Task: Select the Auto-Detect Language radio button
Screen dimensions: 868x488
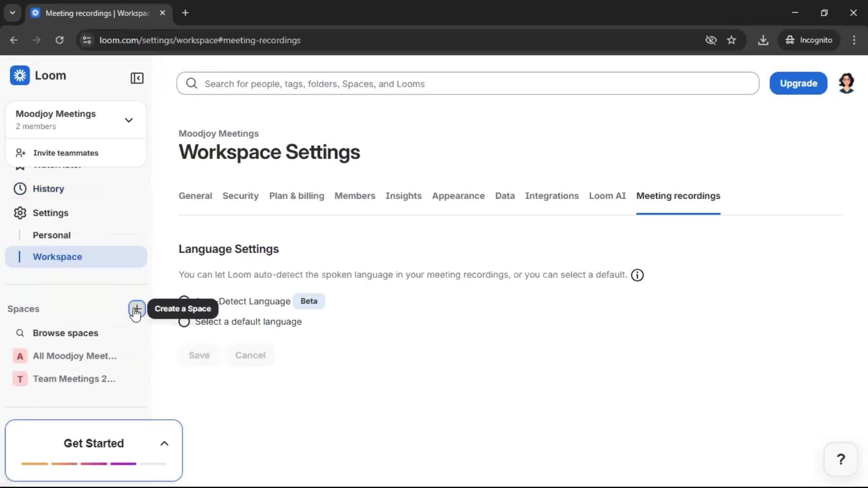Action: click(184, 300)
